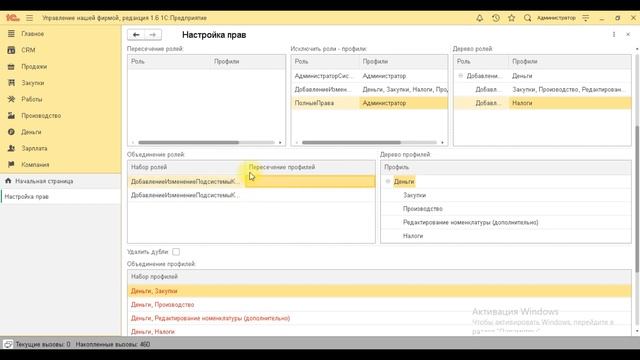Go forward with the right arrow button
Image resolution: width=640 pixels, height=360 pixels.
[x=153, y=35]
